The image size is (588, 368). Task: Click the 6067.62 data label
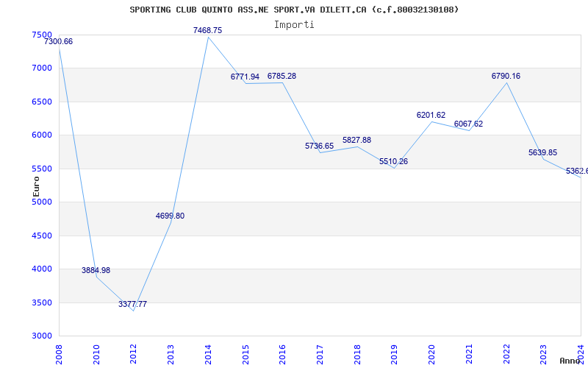[468, 124]
